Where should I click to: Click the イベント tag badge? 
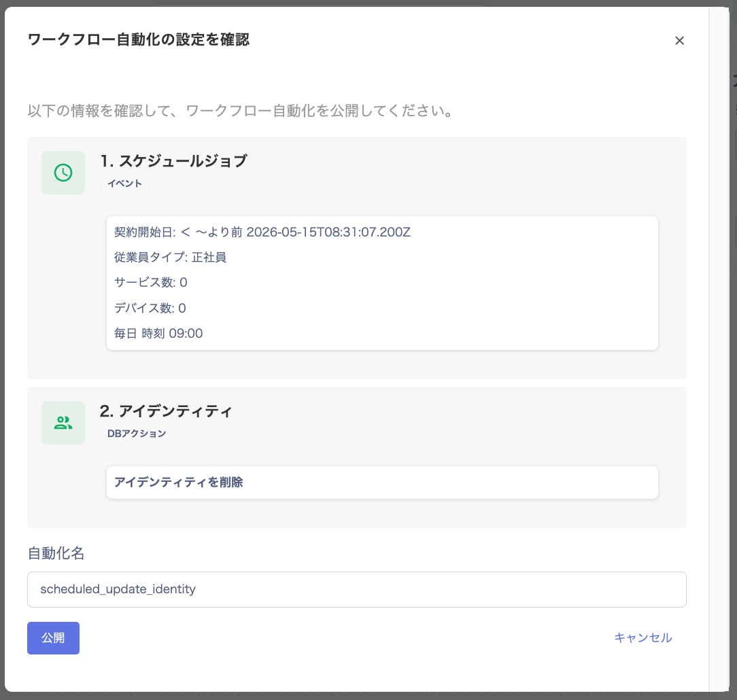(x=124, y=183)
